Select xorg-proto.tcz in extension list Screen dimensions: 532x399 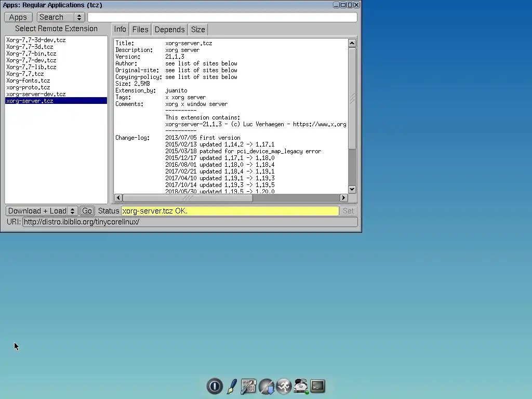56,87
